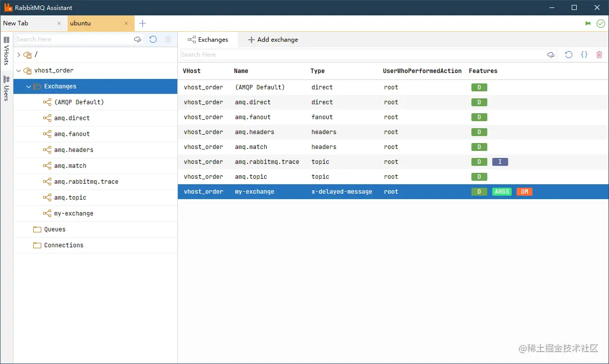Focus the exchanges Search Here field
This screenshot has width=609, height=364.
[363, 55]
